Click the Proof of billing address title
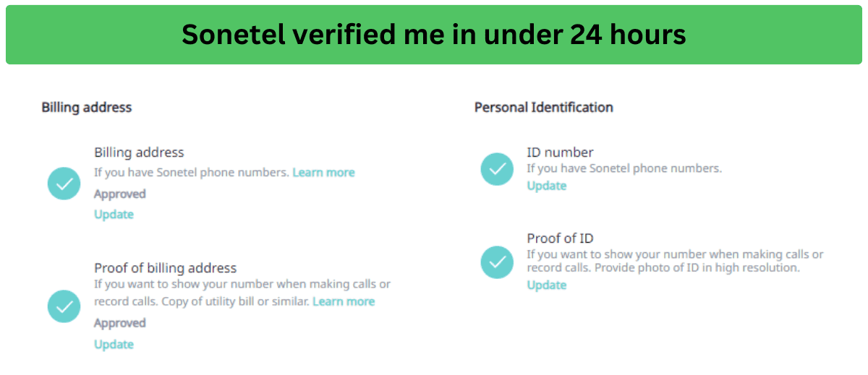 point(165,268)
